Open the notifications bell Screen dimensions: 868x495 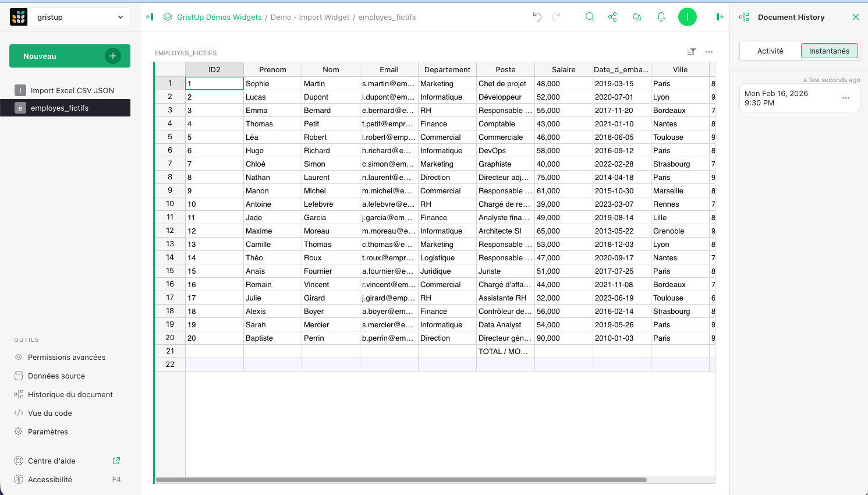tap(661, 17)
